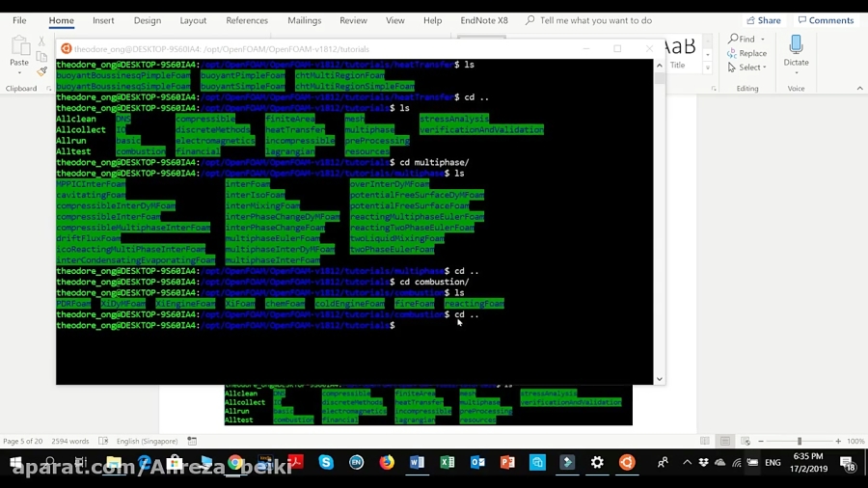This screenshot has width=868, height=488.
Task: Open the EN language app in taskbar
Action: click(x=357, y=462)
